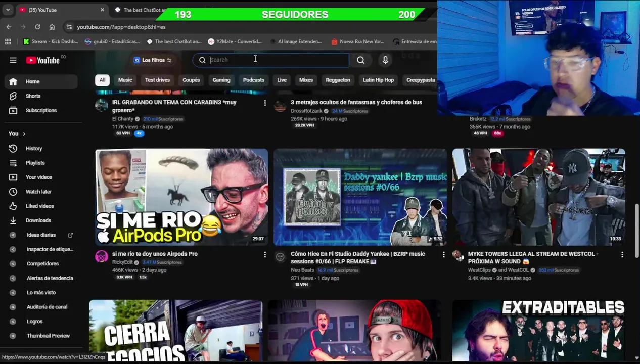
Task: Open Westcol stream video thumbnail
Action: click(x=539, y=197)
